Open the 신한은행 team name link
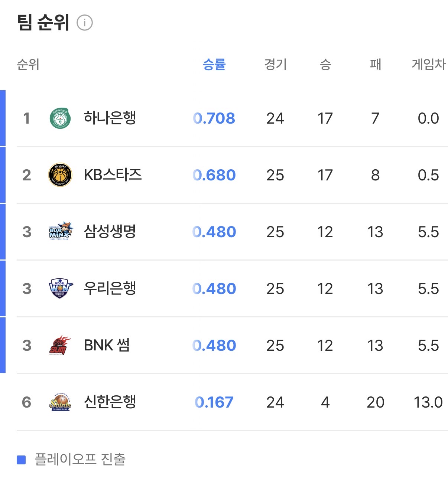The height and width of the screenshot is (477, 448). [110, 402]
